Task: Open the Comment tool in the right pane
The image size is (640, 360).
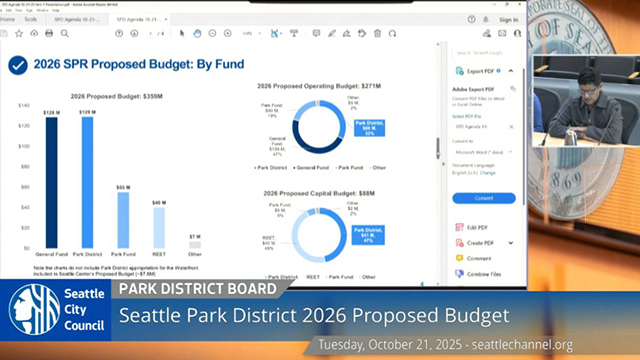Action: point(478,258)
